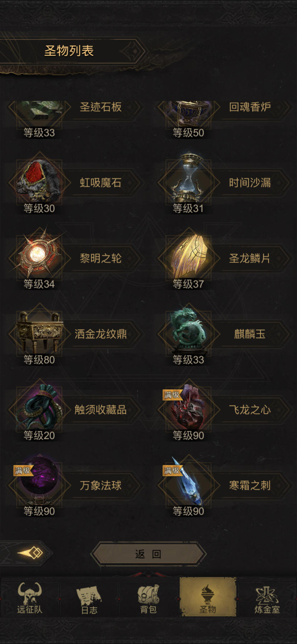Open the 日志 journal tab
297x644 pixels.
point(89,598)
